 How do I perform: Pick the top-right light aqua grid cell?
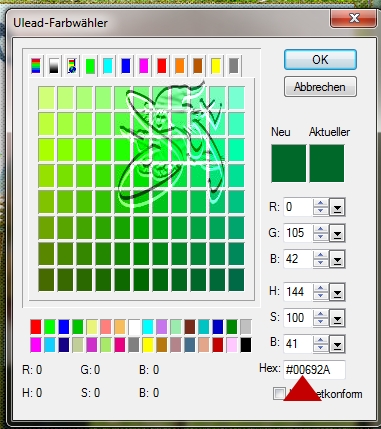[236, 98]
